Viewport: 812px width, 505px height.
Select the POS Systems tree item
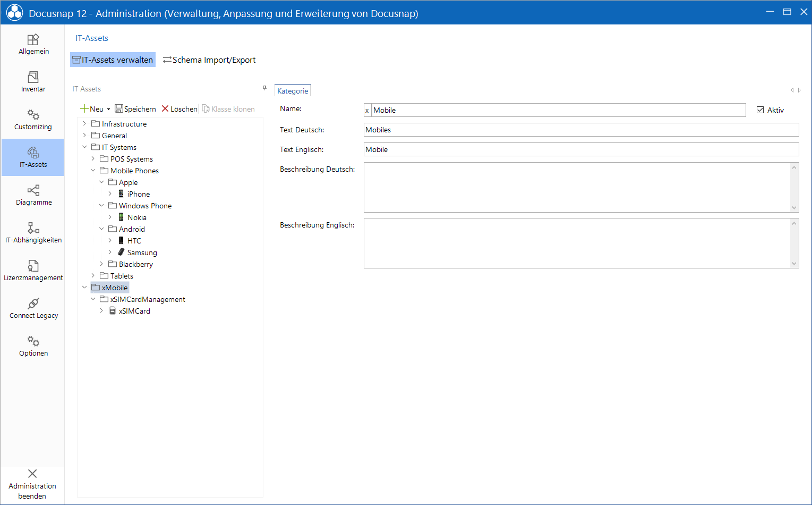pyautogui.click(x=132, y=159)
